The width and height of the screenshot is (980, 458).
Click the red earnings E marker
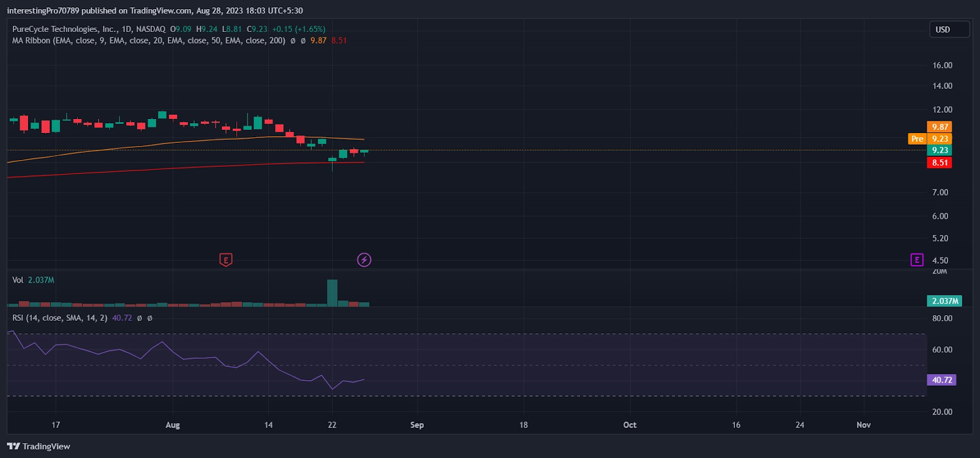(x=225, y=260)
